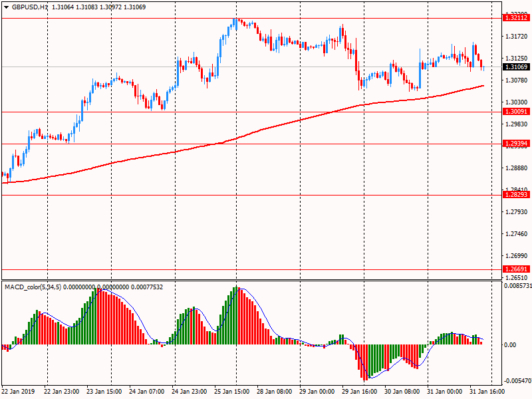
Task: Click the 1.26691 red price label
Action: [515, 270]
